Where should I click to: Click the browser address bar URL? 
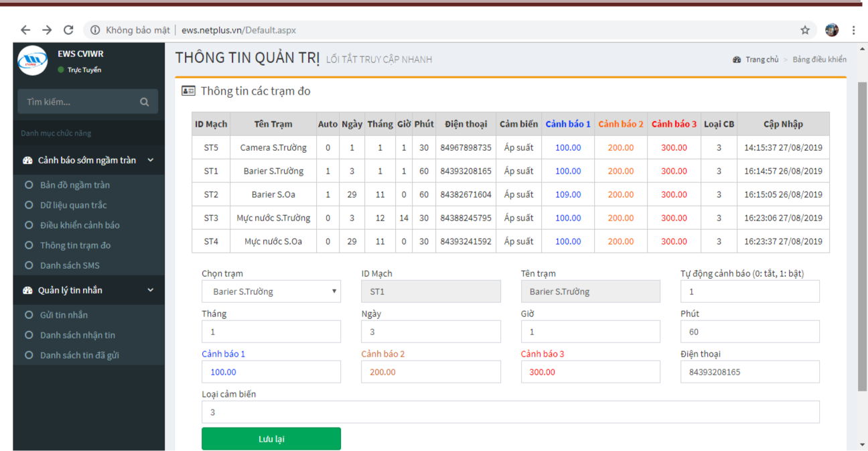(238, 30)
